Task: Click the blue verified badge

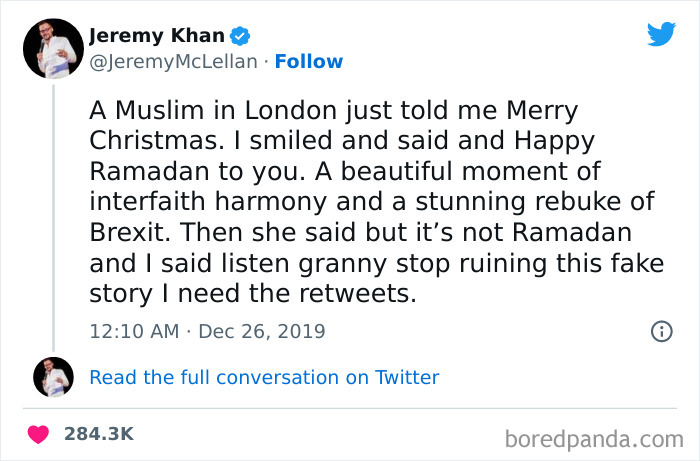Action: click(240, 36)
